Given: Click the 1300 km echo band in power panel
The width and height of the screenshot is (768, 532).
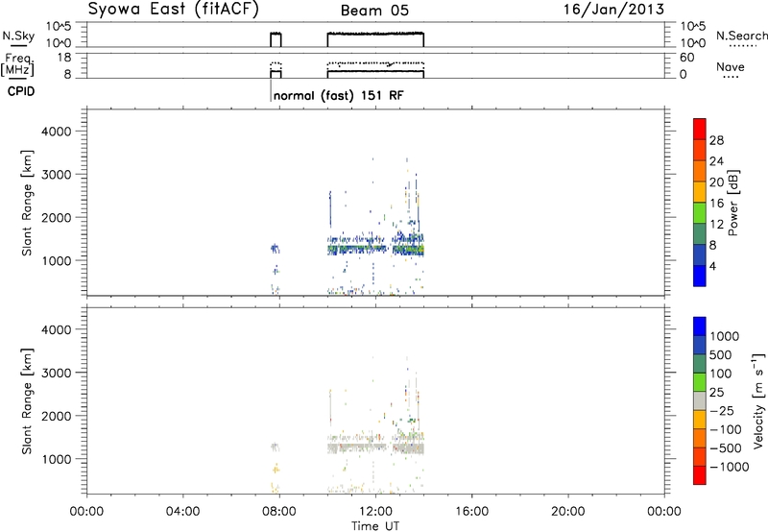Looking at the screenshot, I should pyautogui.click(x=375, y=249).
